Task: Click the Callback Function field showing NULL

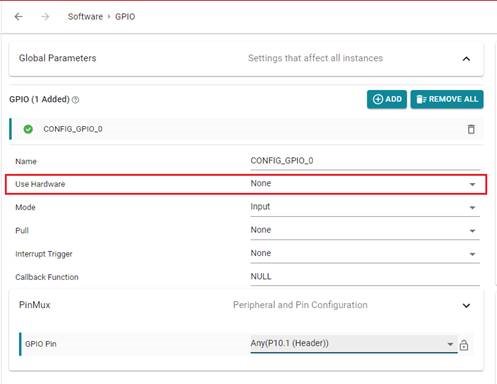Action: click(365, 277)
